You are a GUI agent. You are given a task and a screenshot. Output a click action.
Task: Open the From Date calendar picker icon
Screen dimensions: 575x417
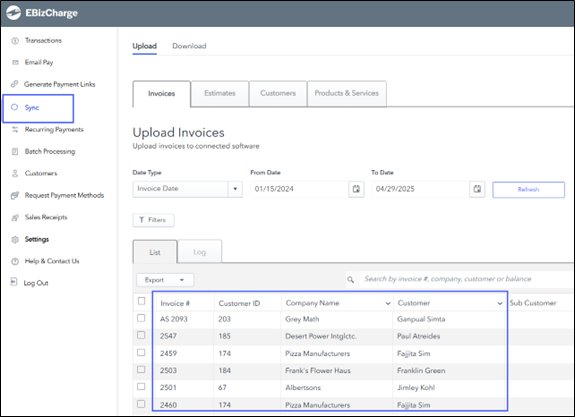[x=356, y=189]
